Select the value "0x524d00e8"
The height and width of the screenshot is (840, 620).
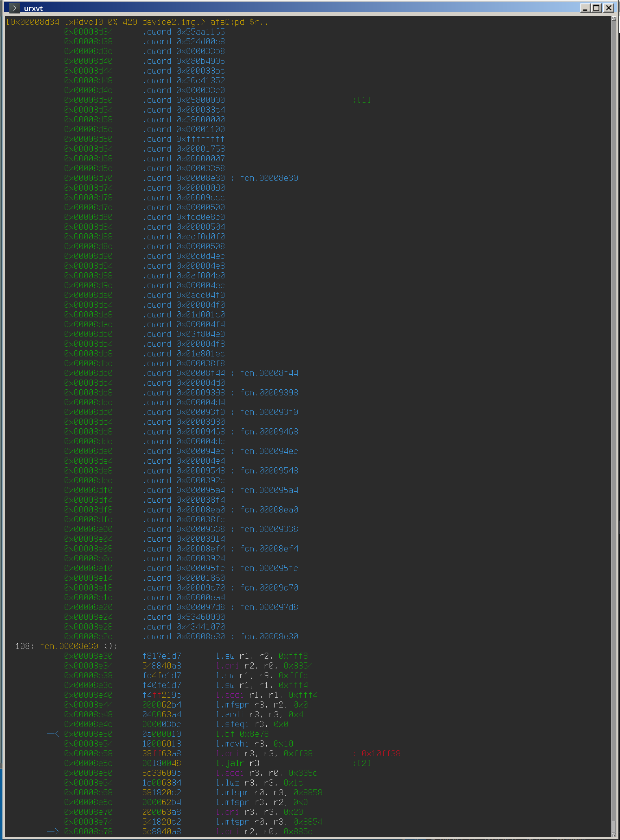200,41
